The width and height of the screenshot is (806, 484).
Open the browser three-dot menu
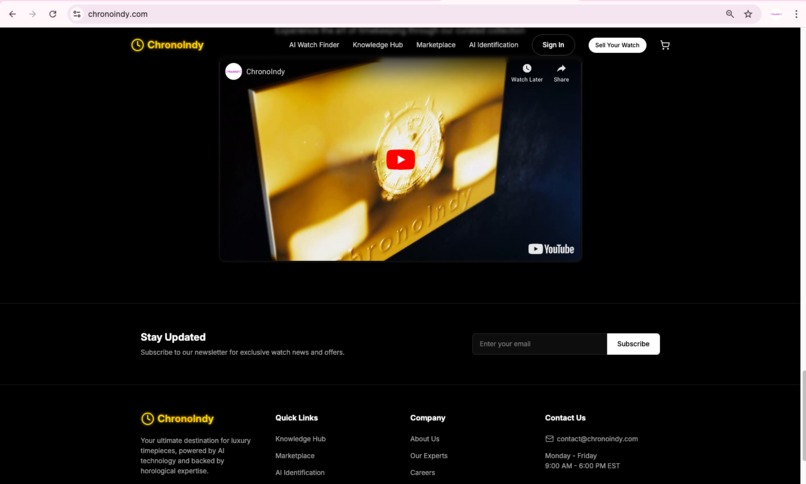(796, 14)
